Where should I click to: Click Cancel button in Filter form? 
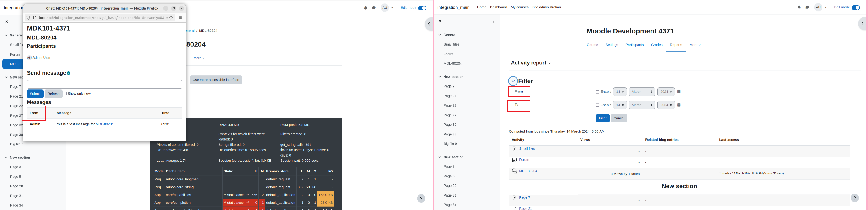pos(619,118)
